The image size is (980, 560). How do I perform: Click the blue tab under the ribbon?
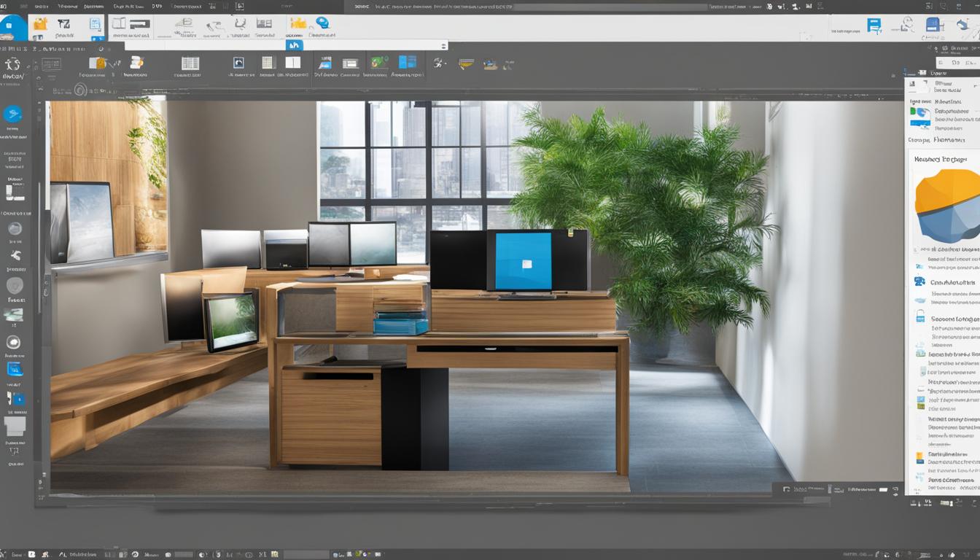293,45
